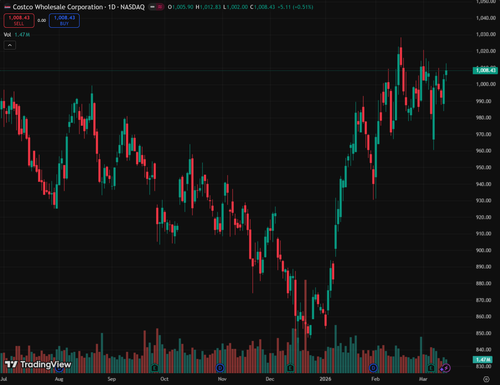Image resolution: width=500 pixels, height=385 pixels.
Task: Collapse the indicator legend with chevron
Action: [10, 45]
